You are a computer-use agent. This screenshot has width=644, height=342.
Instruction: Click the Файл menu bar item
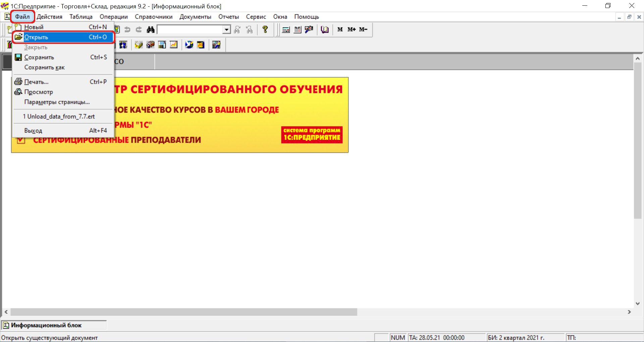pyautogui.click(x=22, y=17)
